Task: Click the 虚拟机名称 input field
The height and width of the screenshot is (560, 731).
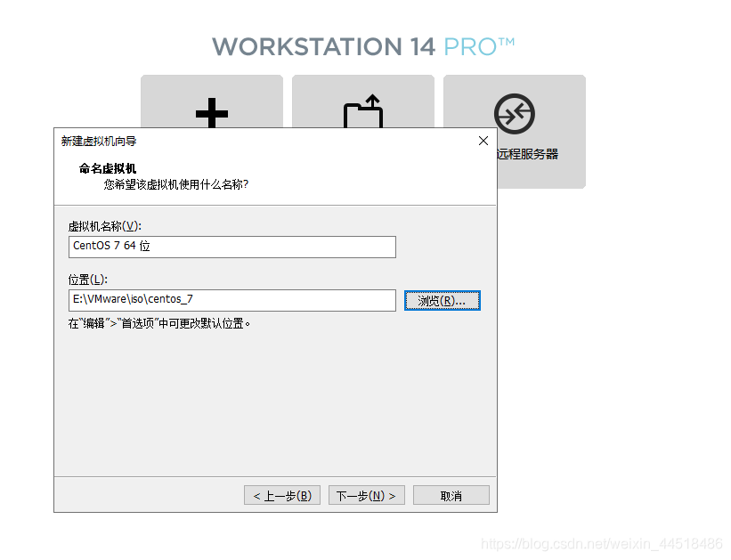Action: tap(232, 247)
